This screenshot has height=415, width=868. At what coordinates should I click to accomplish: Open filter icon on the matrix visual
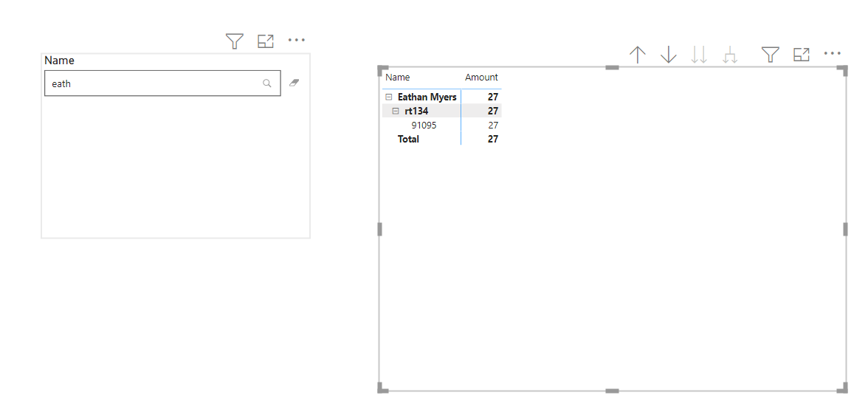pyautogui.click(x=771, y=55)
